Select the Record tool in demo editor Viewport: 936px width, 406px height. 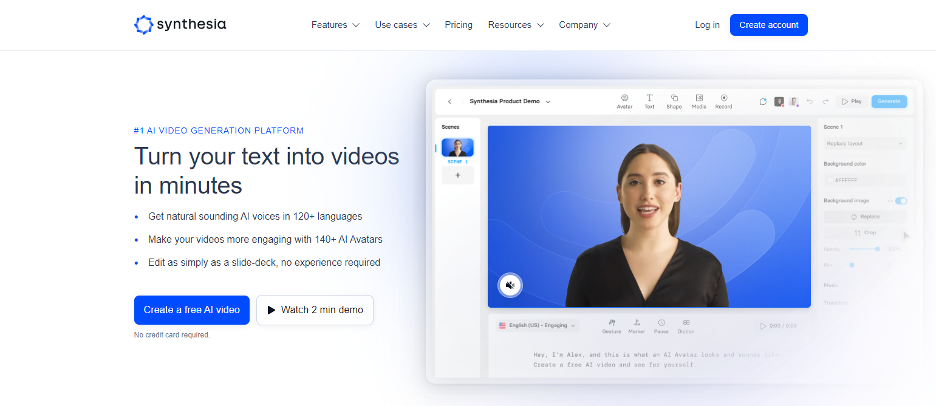[x=723, y=101]
